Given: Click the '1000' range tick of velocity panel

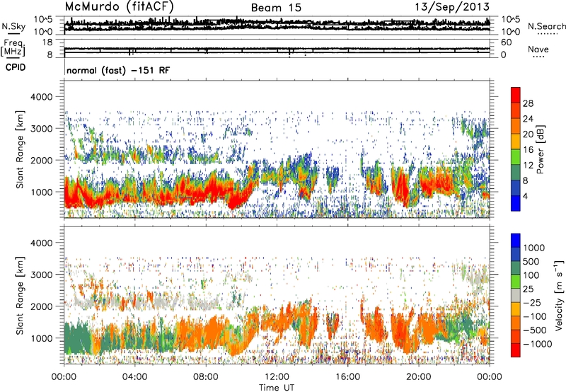Looking at the screenshot, I should 42,338.
